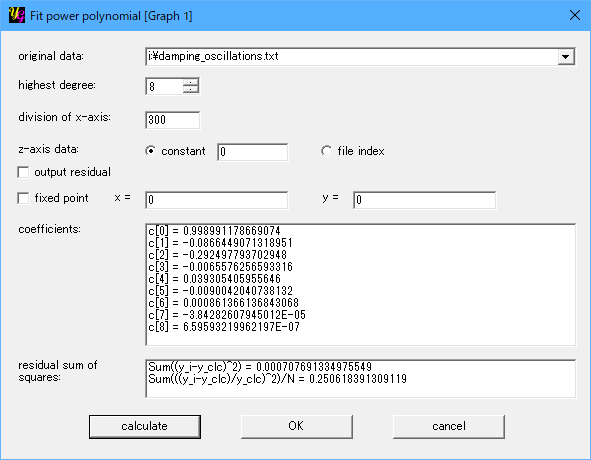This screenshot has height=460, width=591.
Task: Confirm with the OK button
Action: 297,427
